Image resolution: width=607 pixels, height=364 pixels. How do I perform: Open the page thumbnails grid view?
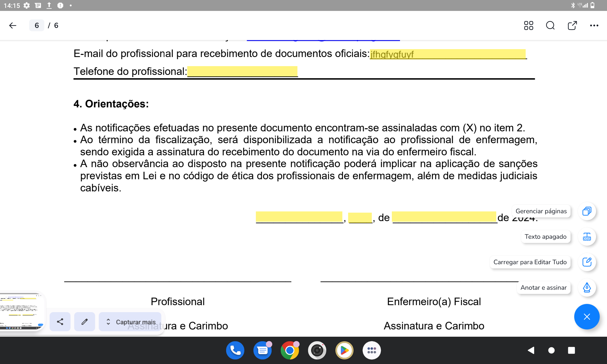coord(528,25)
